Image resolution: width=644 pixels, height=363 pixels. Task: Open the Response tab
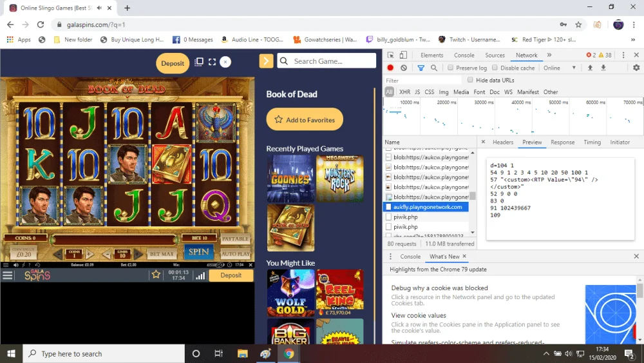[563, 142]
